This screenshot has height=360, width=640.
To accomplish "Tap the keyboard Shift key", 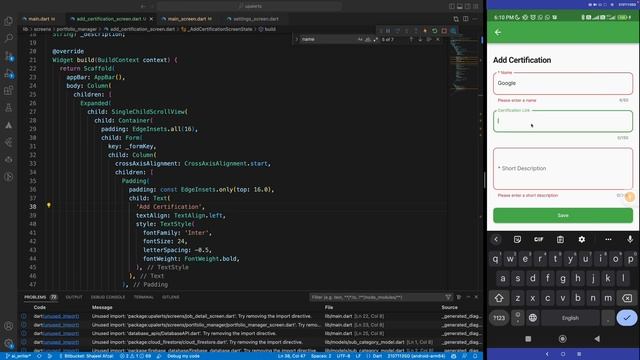I will [x=499, y=298].
